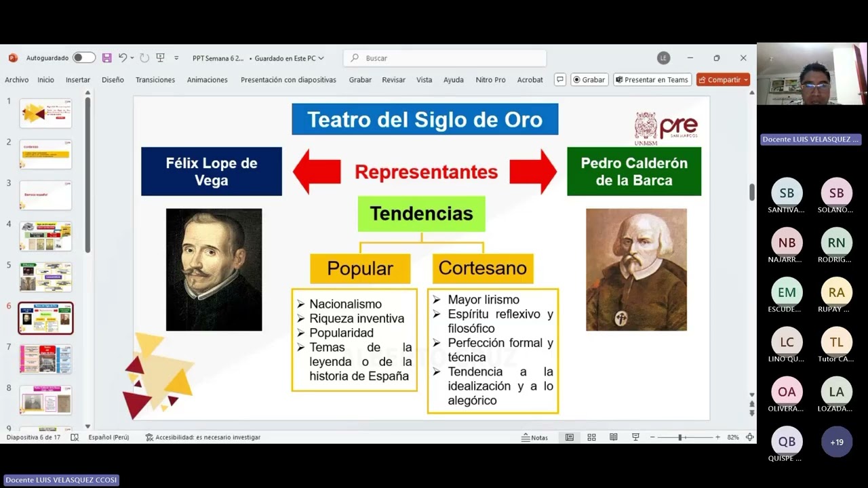Switch to Normal view icon
Viewport: 868px width, 488px height.
[x=570, y=438]
